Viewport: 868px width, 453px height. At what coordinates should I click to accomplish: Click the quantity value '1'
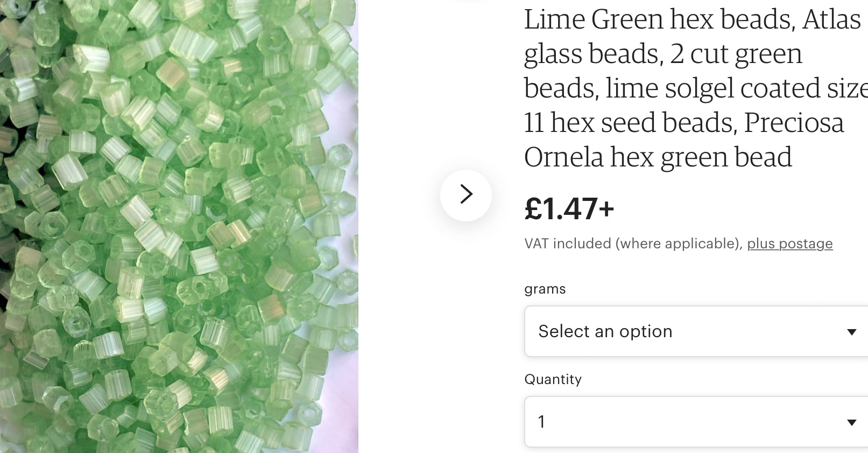click(542, 422)
